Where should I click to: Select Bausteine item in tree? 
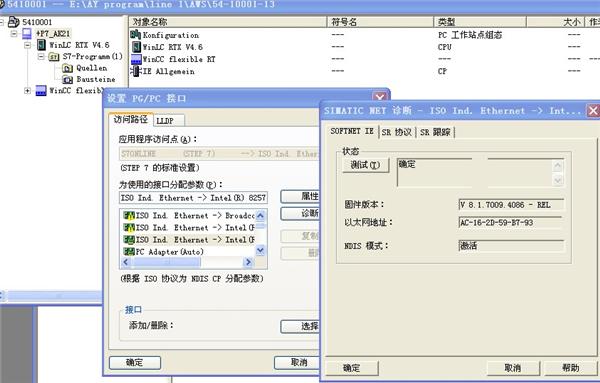(96, 80)
